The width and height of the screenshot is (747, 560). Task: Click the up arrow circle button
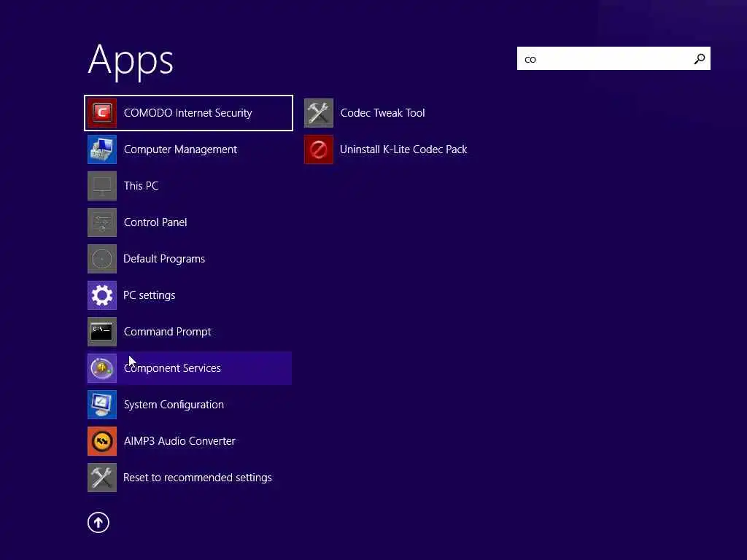click(98, 522)
